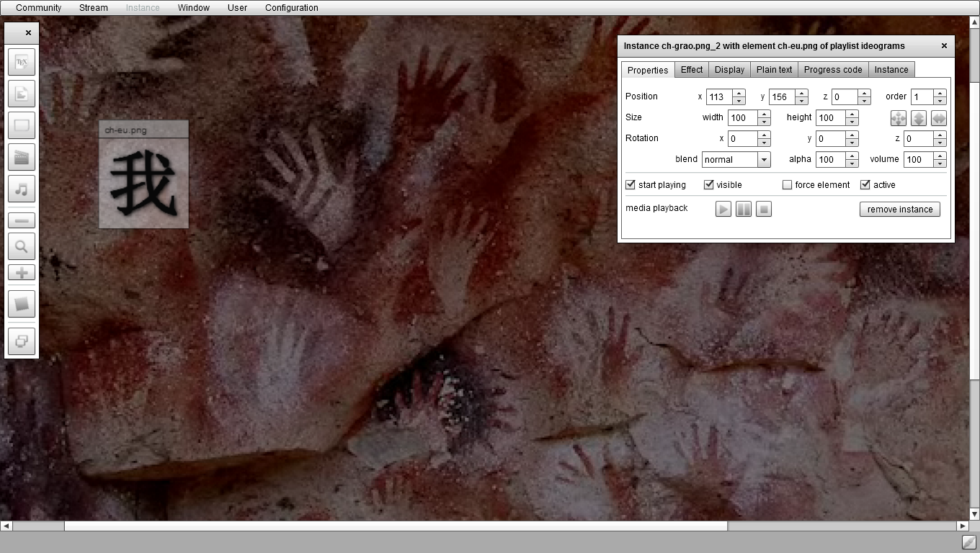The image size is (980, 553).
Task: Switch to the Effect tab
Action: point(692,70)
